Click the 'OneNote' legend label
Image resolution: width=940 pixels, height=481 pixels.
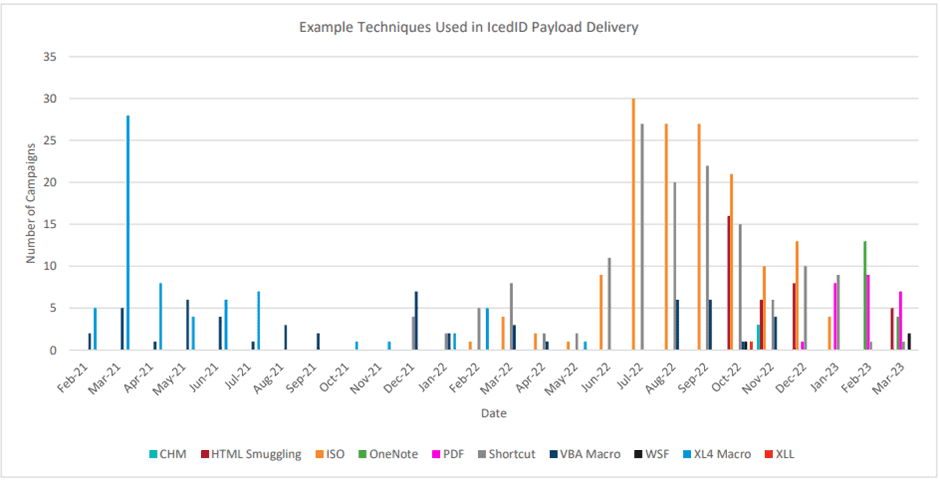pyautogui.click(x=393, y=454)
